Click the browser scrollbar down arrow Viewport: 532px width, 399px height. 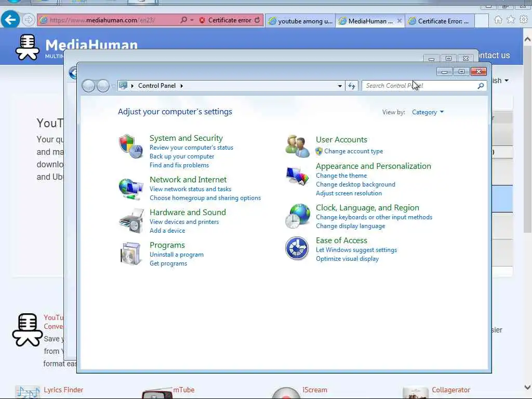pyautogui.click(x=528, y=387)
